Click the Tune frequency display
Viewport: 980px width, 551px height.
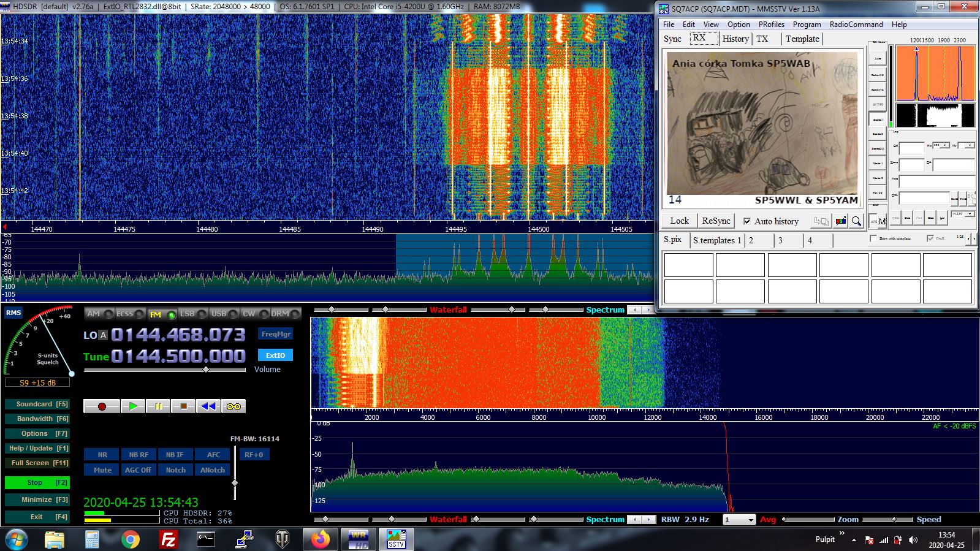tap(178, 356)
